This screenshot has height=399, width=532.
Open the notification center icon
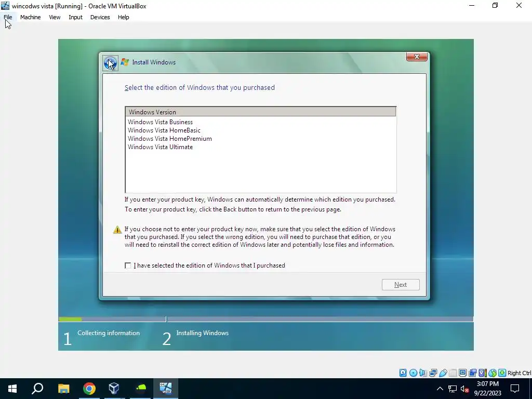515,389
